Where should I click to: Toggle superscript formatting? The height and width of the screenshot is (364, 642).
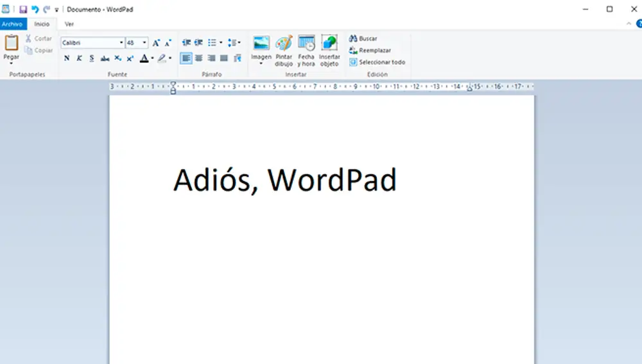click(130, 58)
